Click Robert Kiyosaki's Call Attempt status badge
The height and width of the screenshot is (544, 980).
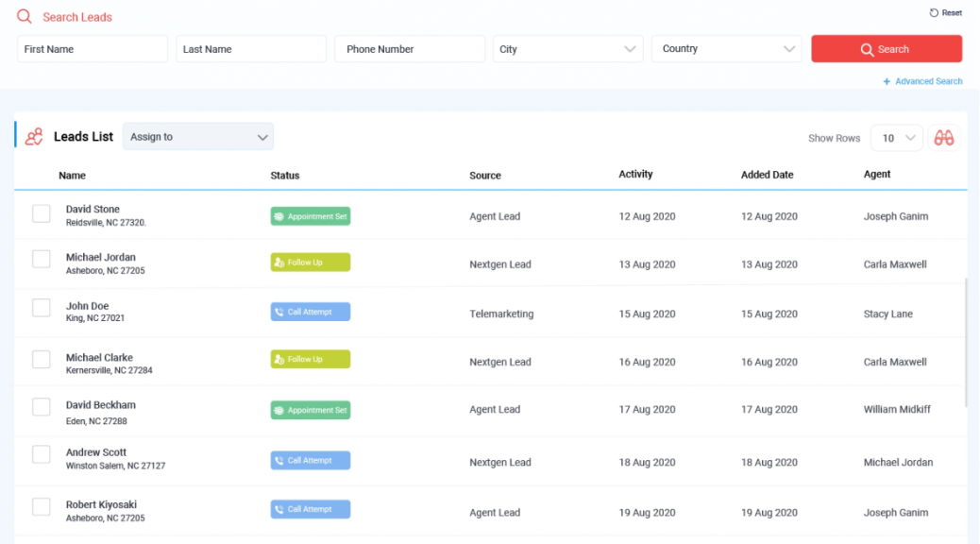[x=310, y=509]
